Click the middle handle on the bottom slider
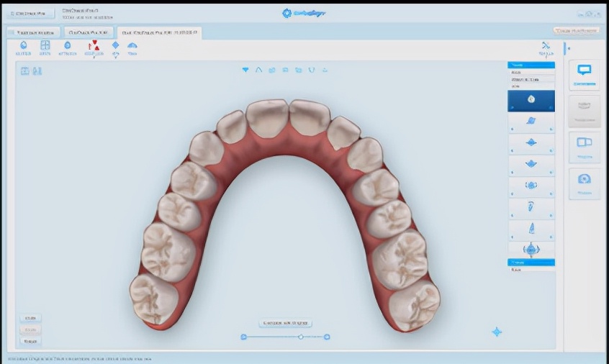Image resolution: width=609 pixels, height=364 pixels. pos(301,337)
